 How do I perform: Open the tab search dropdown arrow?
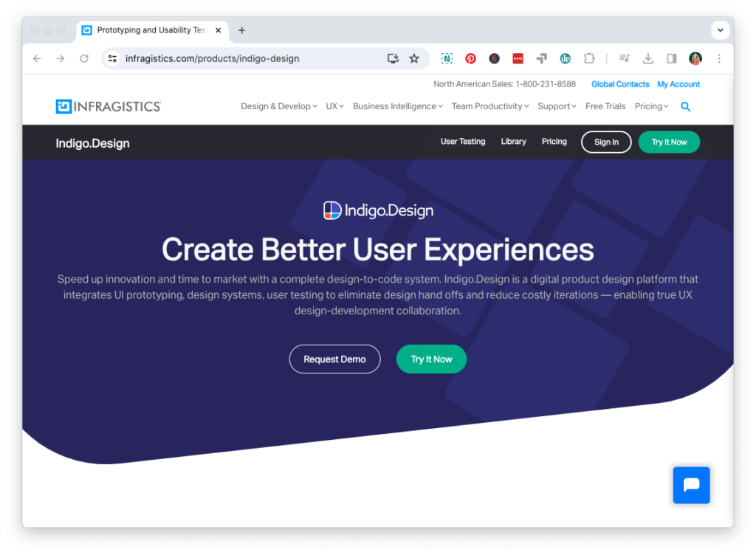pyautogui.click(x=720, y=30)
